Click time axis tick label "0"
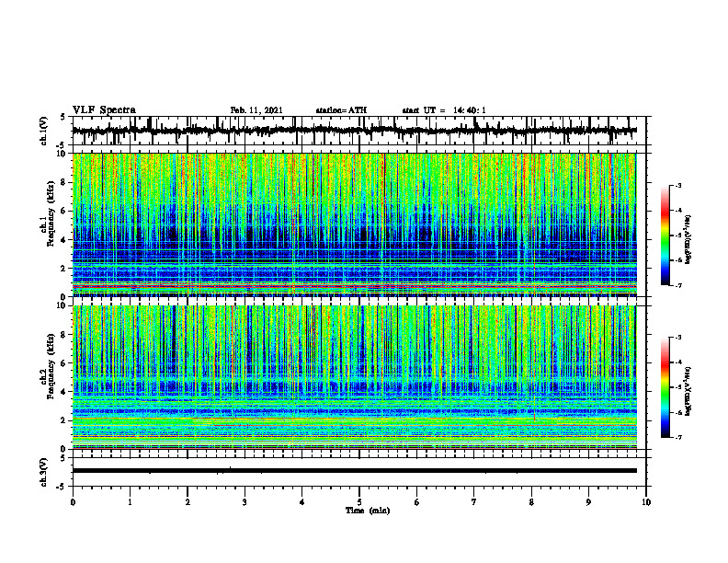The image size is (728, 563). pos(73,502)
